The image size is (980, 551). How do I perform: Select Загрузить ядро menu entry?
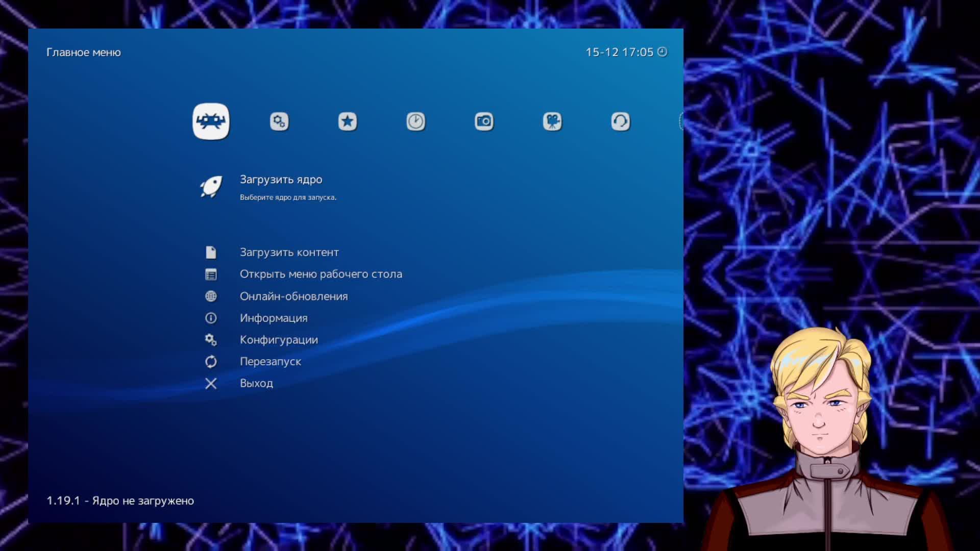point(281,180)
